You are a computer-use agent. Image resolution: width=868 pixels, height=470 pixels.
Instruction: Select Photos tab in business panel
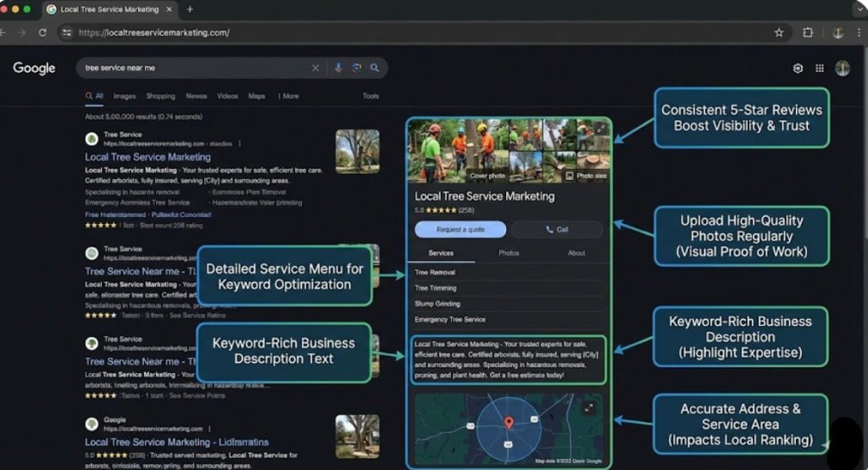(x=509, y=253)
